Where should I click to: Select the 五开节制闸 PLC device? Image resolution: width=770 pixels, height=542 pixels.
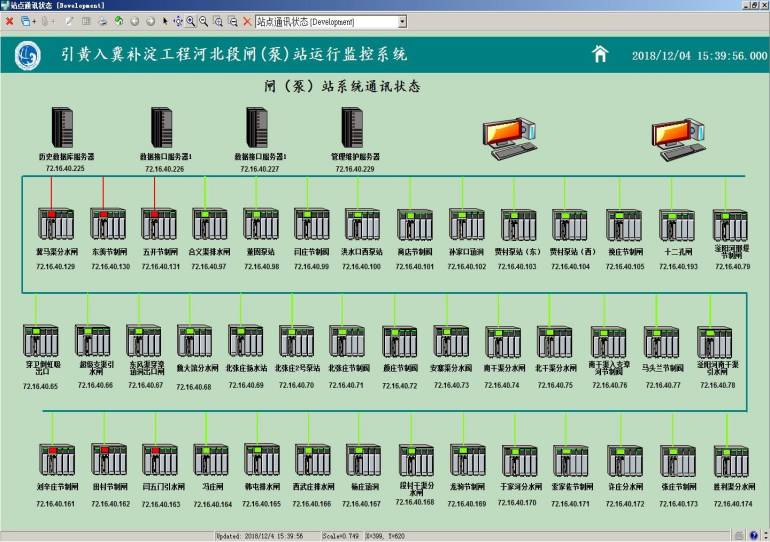159,225
